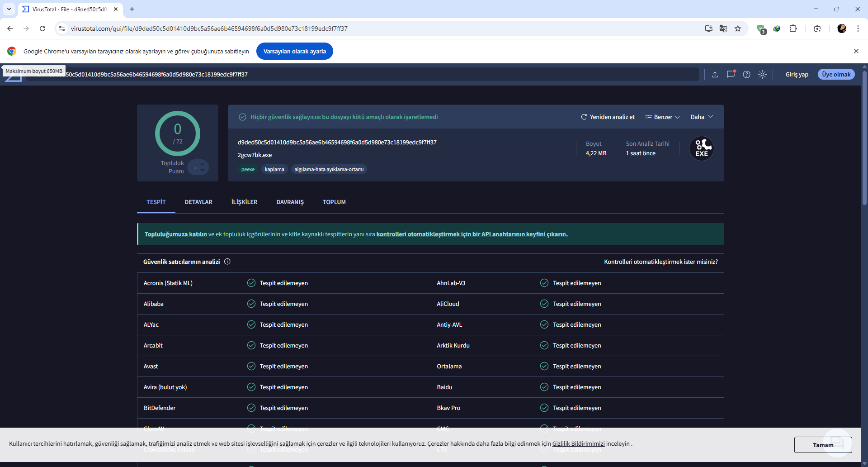Click the browser address bar URL

[209, 29]
